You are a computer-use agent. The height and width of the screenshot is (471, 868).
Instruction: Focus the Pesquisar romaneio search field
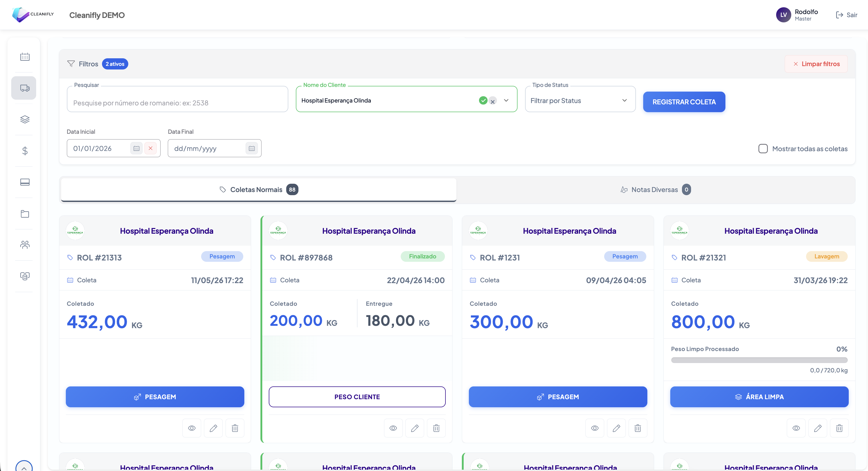pos(177,100)
